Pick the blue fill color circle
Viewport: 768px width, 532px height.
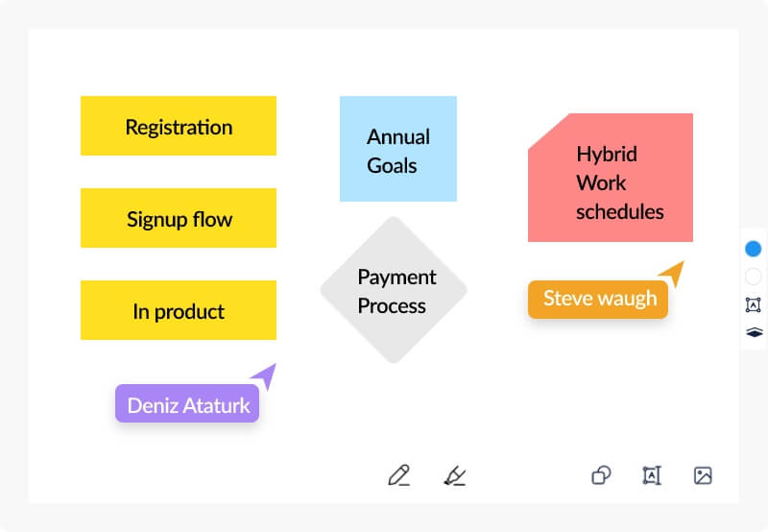click(753, 249)
